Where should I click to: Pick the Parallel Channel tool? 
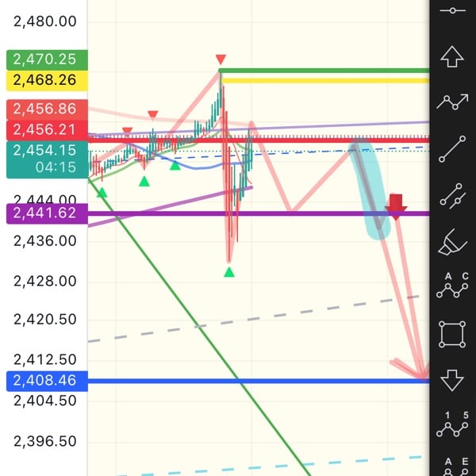(452, 194)
